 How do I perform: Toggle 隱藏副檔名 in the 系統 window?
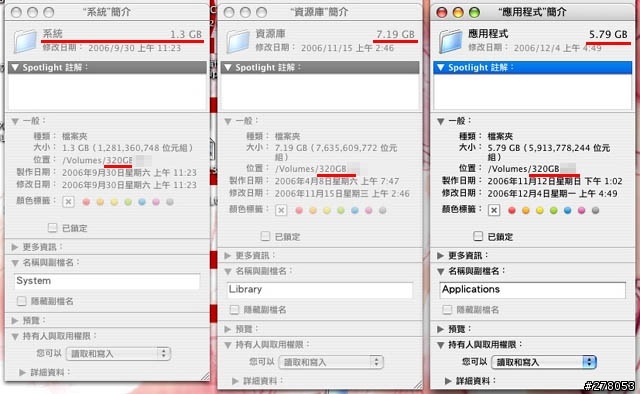(22, 301)
